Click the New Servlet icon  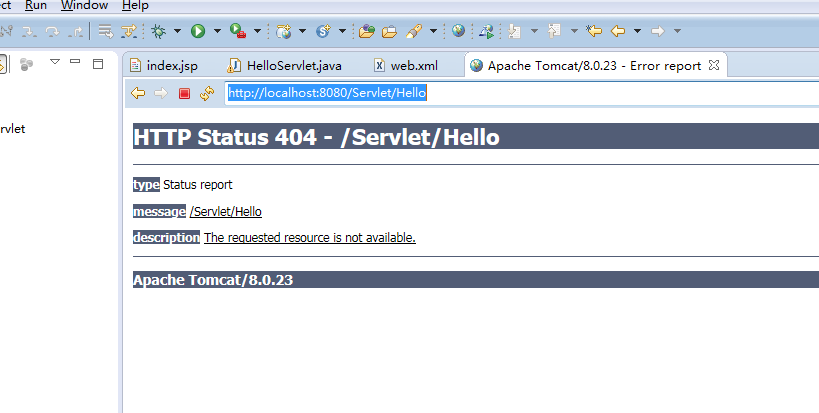click(324, 31)
